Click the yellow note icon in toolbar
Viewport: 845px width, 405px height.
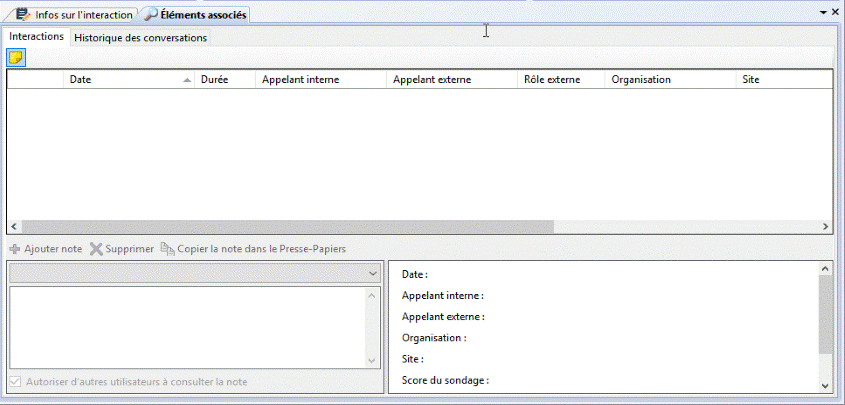coord(16,57)
